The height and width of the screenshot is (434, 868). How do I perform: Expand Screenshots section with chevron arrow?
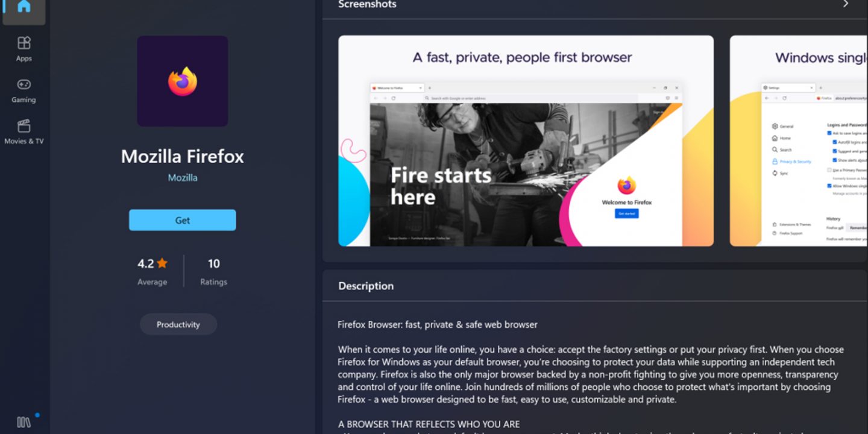(x=845, y=4)
